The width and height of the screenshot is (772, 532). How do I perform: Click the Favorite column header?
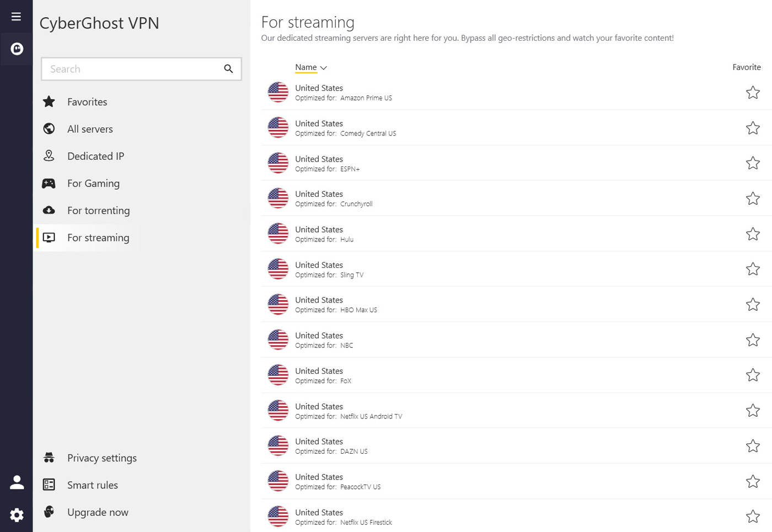[746, 67]
